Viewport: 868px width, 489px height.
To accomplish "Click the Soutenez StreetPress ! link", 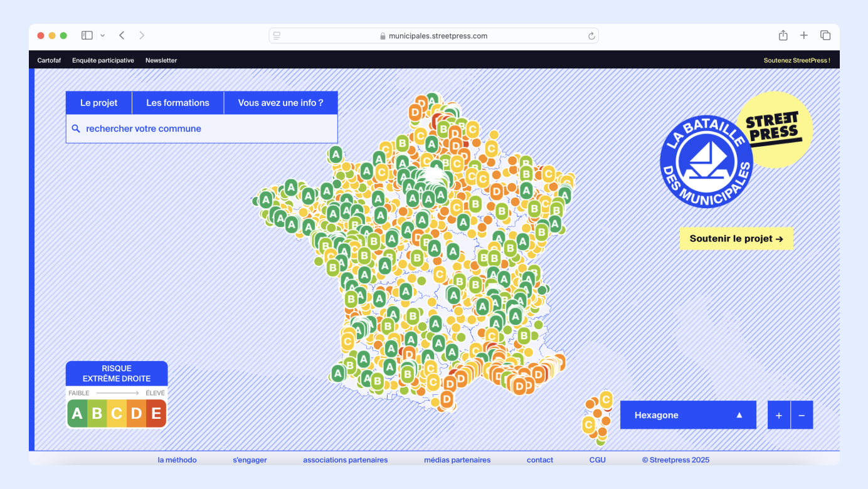I will coord(797,61).
